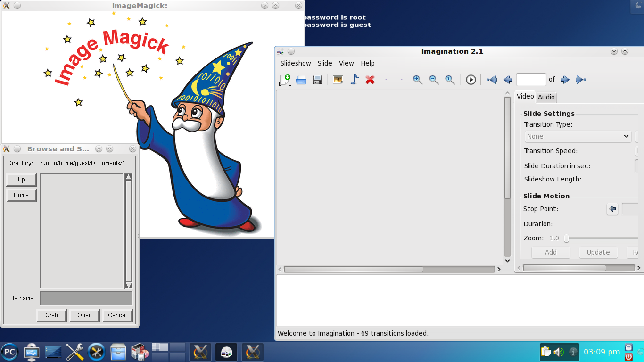The height and width of the screenshot is (362, 644).
Task: Delete selected slides with the red X
Action: point(370,80)
